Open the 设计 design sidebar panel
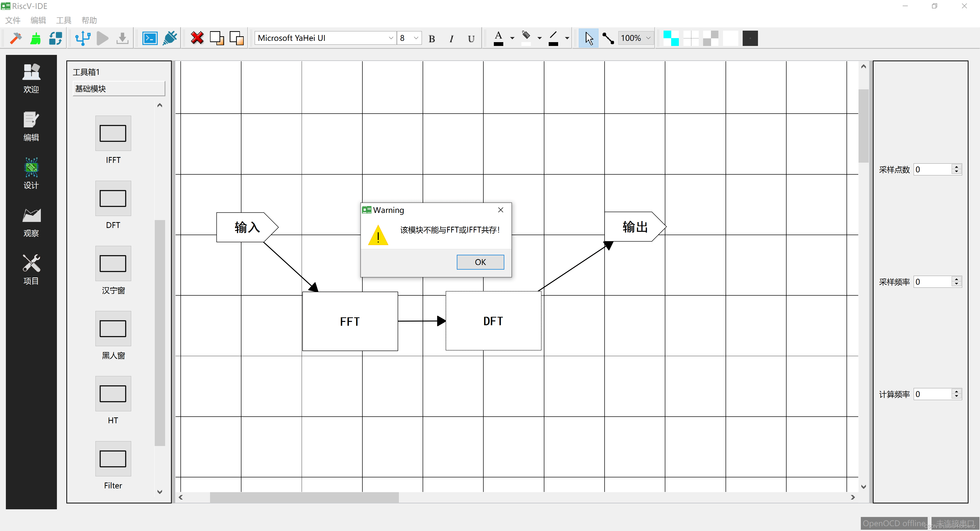The width and height of the screenshot is (980, 531). [31, 173]
